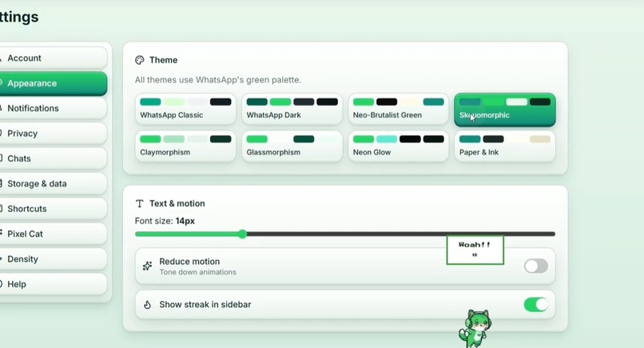644x348 pixels.
Task: Click the dark part of font size track
Action: (401, 234)
